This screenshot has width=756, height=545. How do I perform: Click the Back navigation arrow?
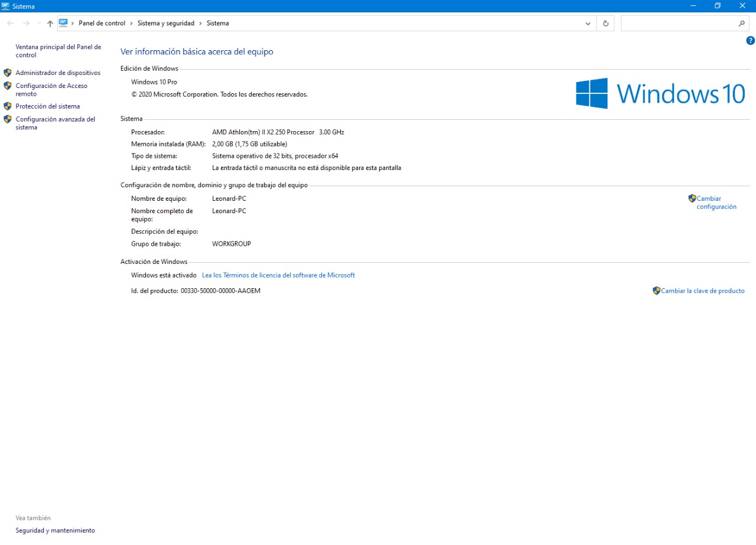click(x=10, y=23)
